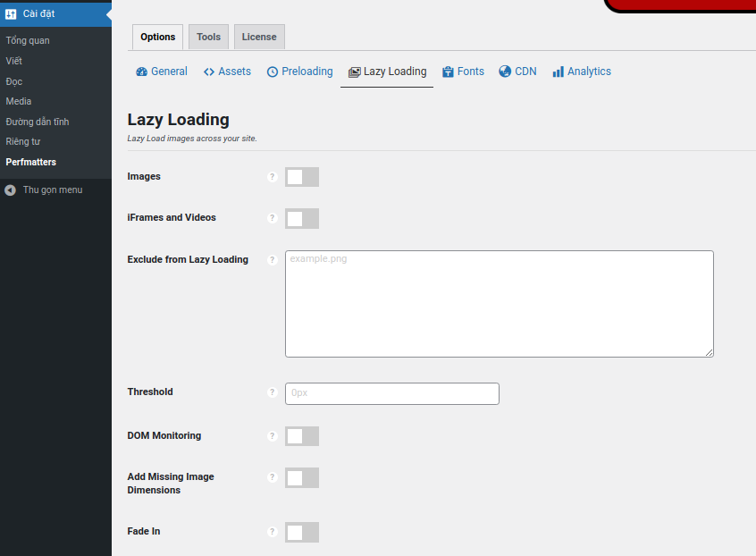Click the Assets code brackets icon
Screen dimensions: 756x556
pos(209,72)
